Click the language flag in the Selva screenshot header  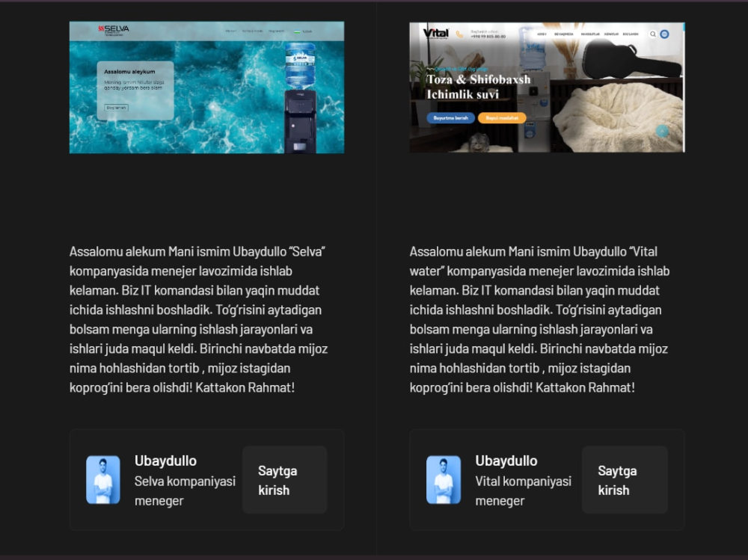click(298, 31)
